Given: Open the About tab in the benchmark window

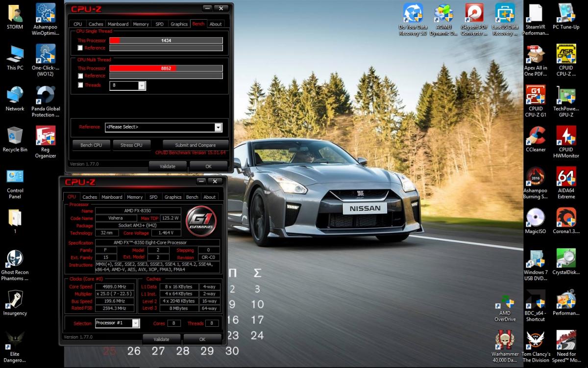Looking at the screenshot, I should 216,24.
